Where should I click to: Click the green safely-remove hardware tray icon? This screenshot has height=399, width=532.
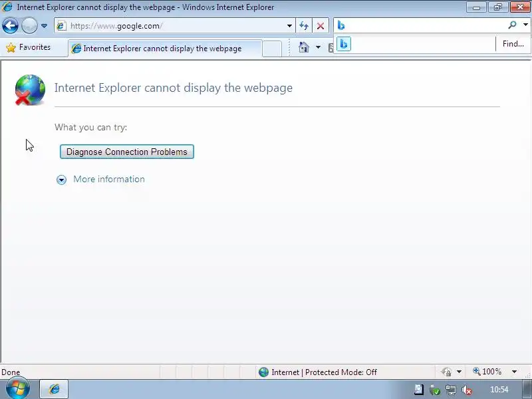[435, 390]
